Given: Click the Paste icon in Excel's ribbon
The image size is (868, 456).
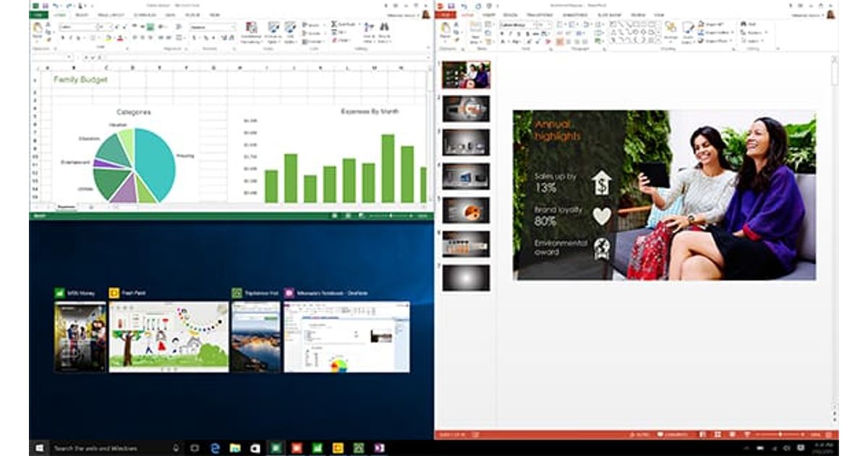Looking at the screenshot, I should (38, 29).
